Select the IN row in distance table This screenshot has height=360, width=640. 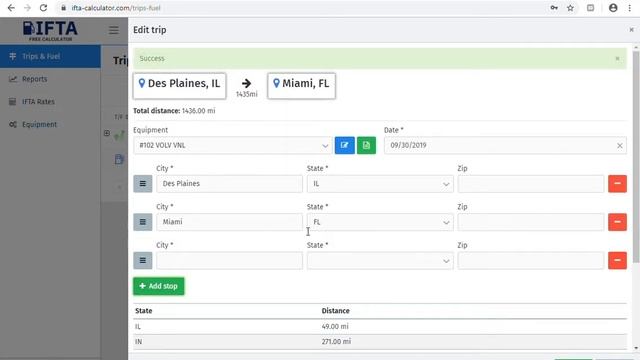click(x=380, y=342)
